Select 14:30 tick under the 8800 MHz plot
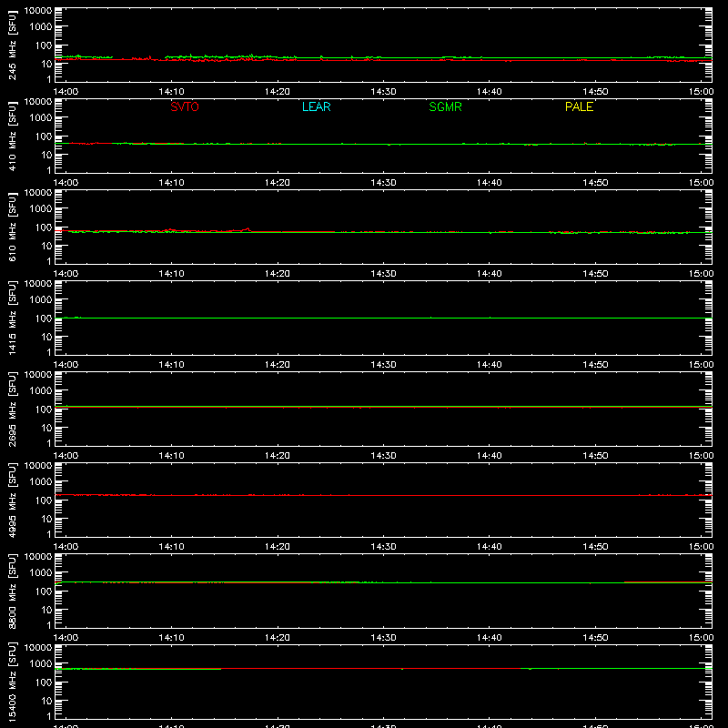The height and width of the screenshot is (728, 728). (383, 638)
